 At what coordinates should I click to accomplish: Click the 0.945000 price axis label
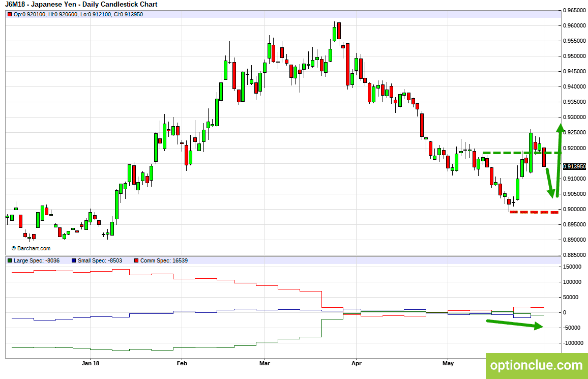click(x=574, y=71)
